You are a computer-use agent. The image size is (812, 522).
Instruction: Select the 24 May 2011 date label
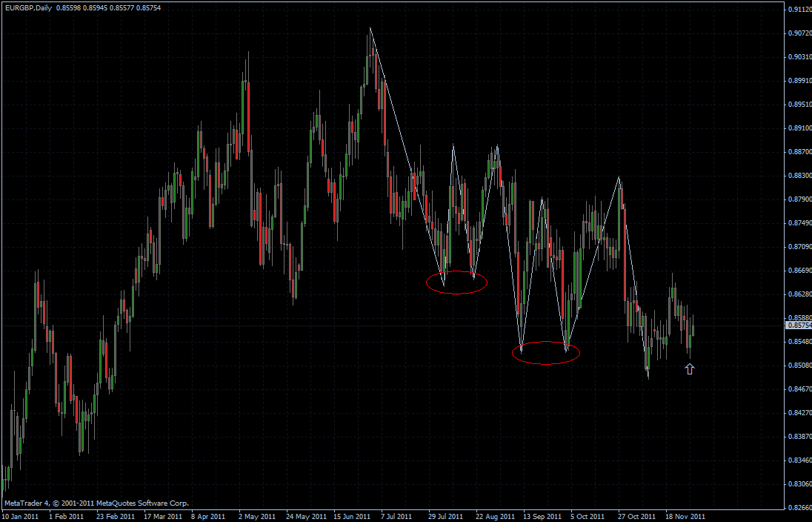(x=306, y=516)
